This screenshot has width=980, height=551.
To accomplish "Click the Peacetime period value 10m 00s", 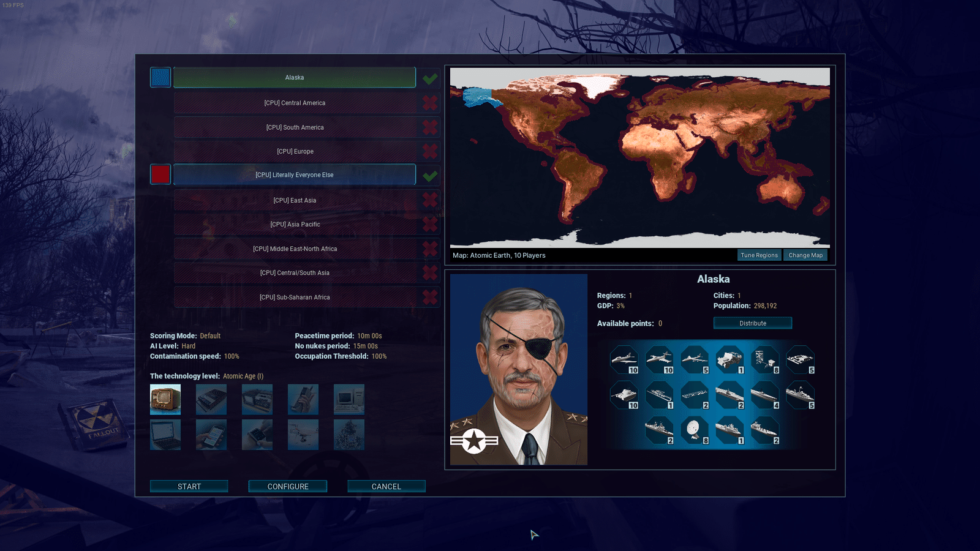I will click(369, 335).
